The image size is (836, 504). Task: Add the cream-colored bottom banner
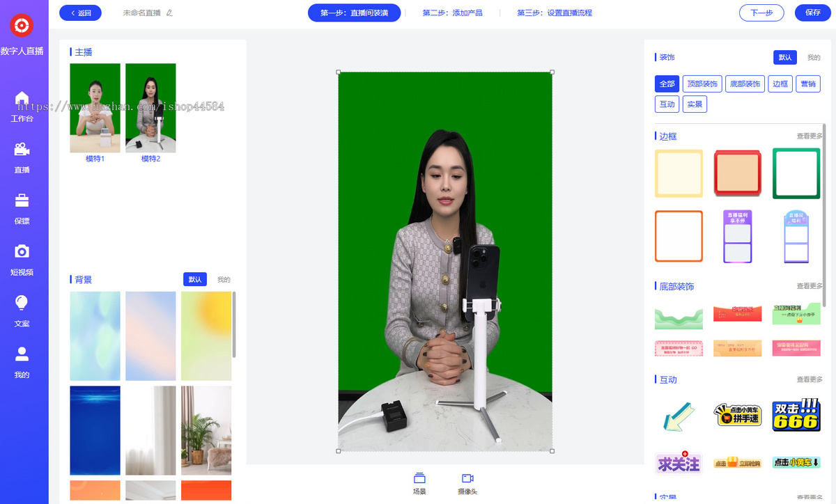[737, 348]
